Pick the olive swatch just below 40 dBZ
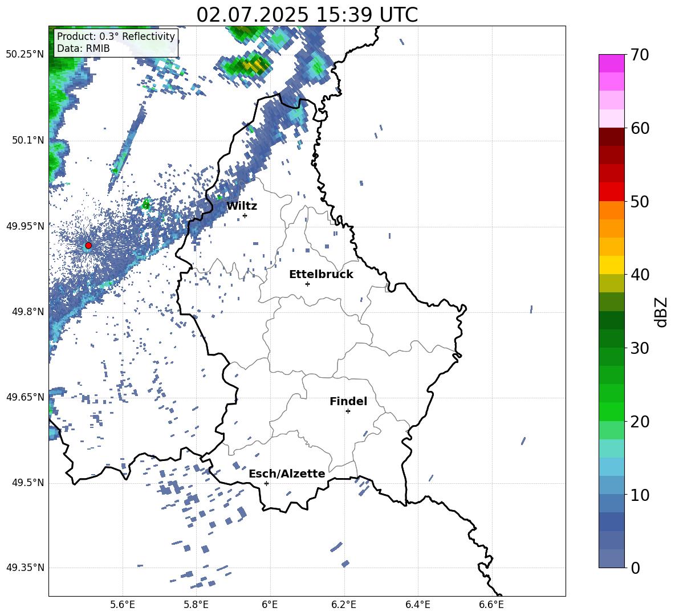675x616 pixels. tap(611, 283)
